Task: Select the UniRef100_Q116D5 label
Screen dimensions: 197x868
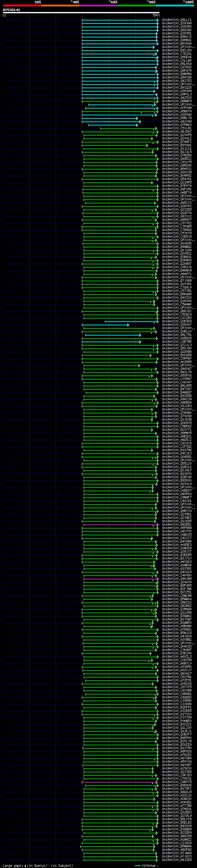Action: click(x=176, y=521)
